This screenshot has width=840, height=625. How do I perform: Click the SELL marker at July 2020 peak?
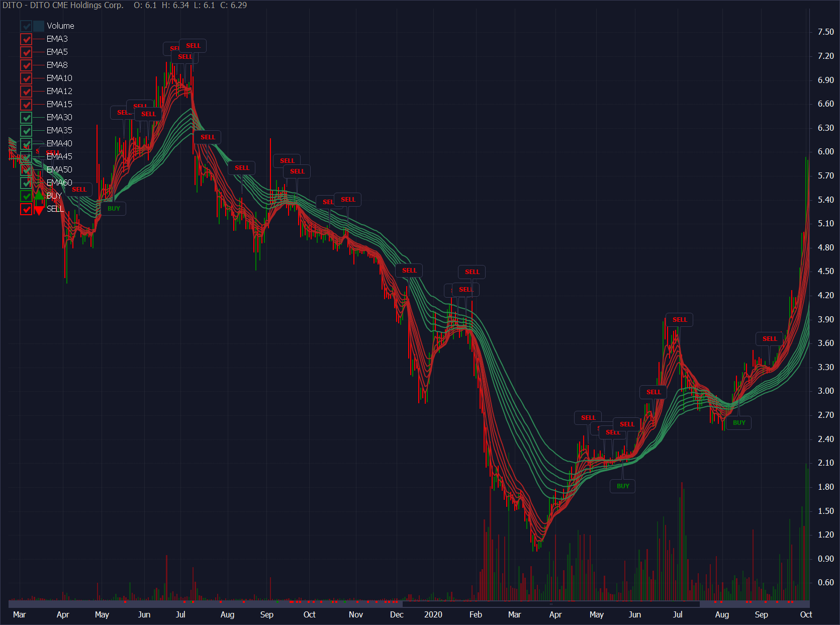click(680, 320)
